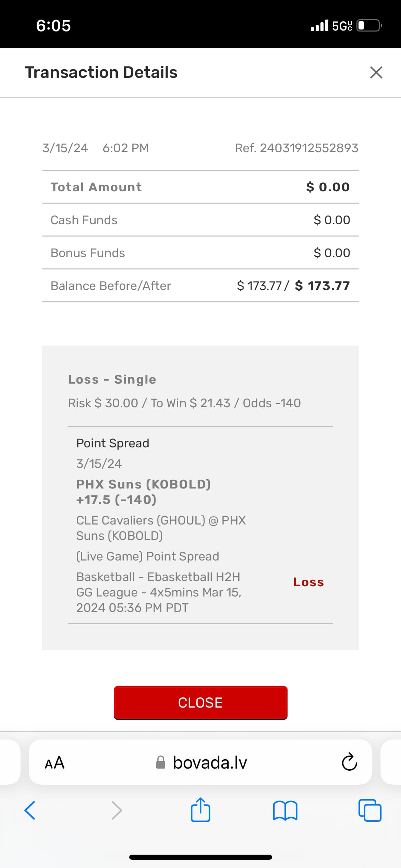401x868 pixels.
Task: Reload the bovada.lv page
Action: click(x=349, y=762)
